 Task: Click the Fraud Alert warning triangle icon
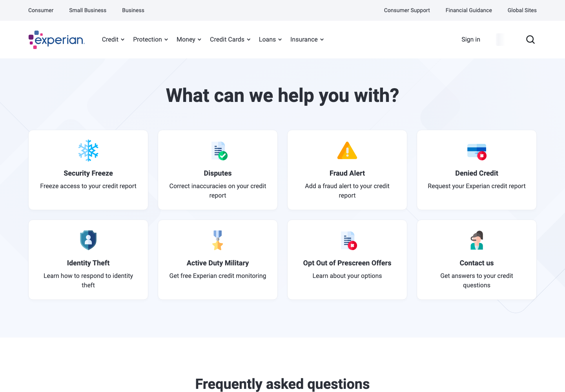[347, 151]
